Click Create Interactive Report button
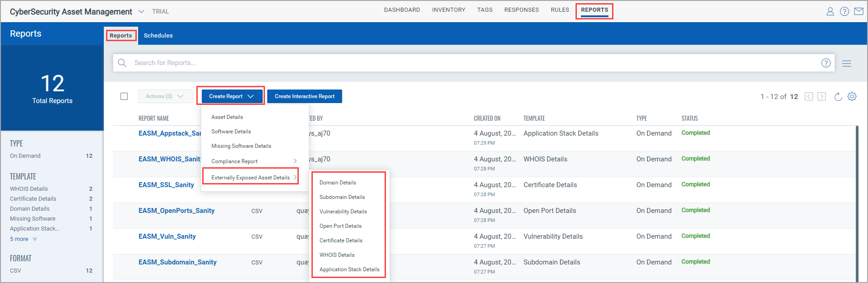The height and width of the screenshot is (283, 868). click(305, 96)
